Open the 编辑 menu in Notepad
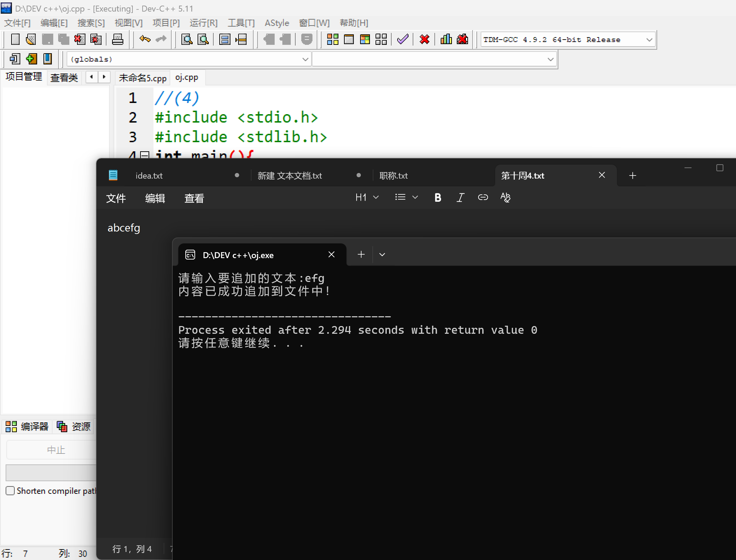The height and width of the screenshot is (560, 736). point(155,199)
